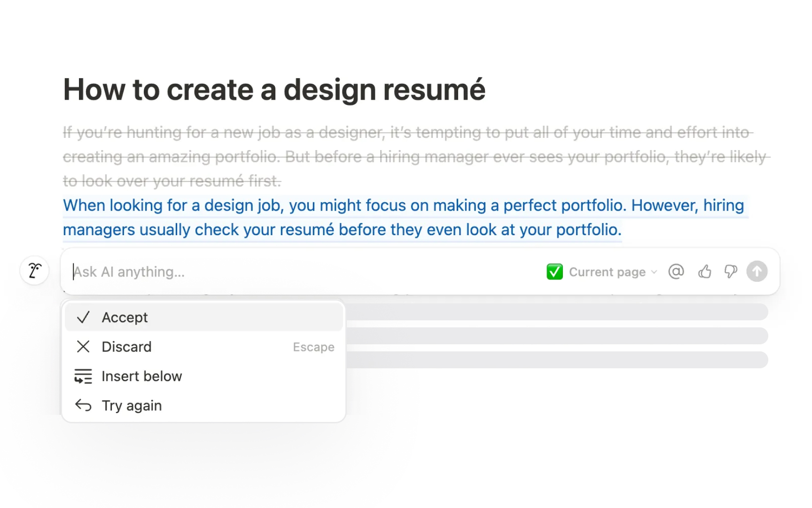Select Accept from the menu
Image resolution: width=812 pixels, height=508 pixels.
203,317
